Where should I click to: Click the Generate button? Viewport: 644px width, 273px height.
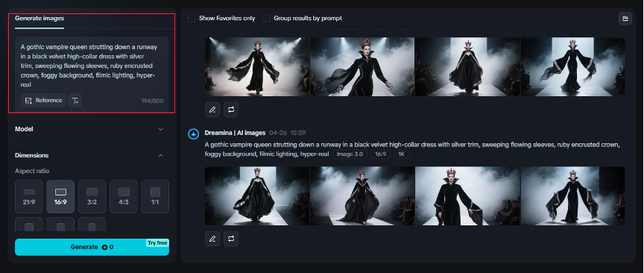(x=92, y=247)
